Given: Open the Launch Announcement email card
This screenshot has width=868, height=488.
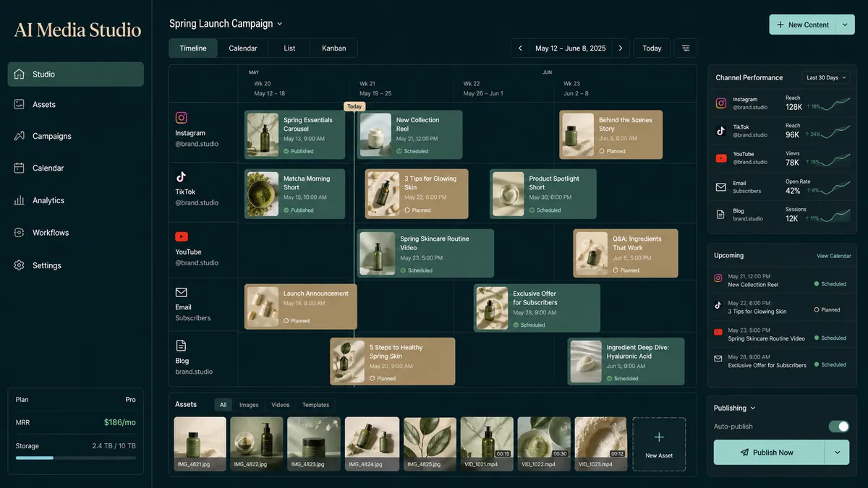Looking at the screenshot, I should coord(301,307).
